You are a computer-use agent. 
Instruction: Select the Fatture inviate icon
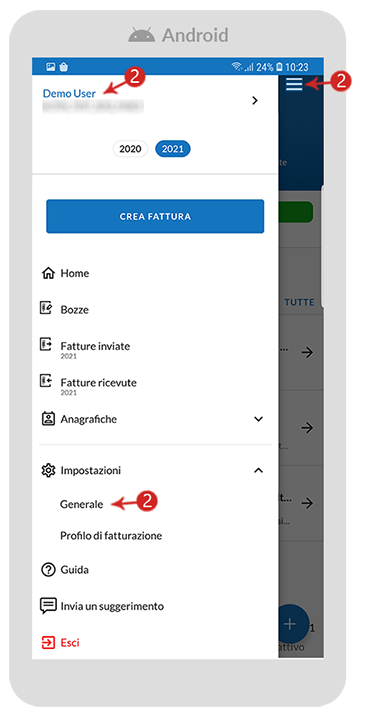[47, 344]
